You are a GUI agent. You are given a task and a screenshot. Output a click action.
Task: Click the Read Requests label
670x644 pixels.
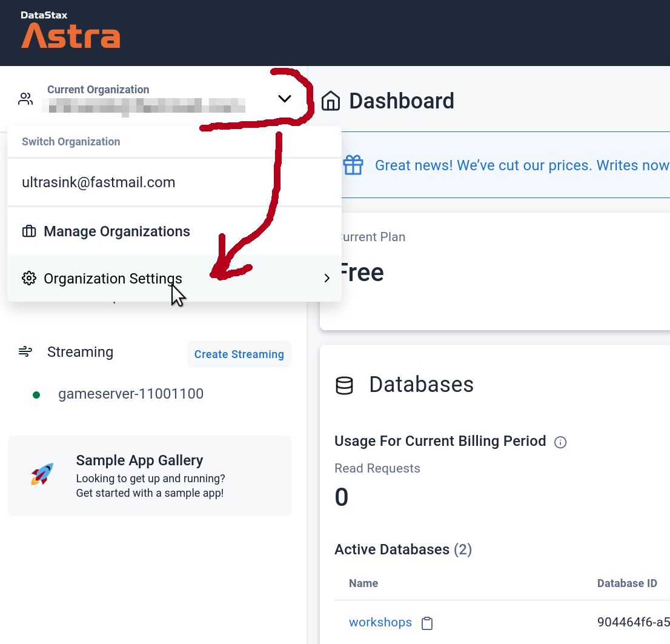(377, 468)
